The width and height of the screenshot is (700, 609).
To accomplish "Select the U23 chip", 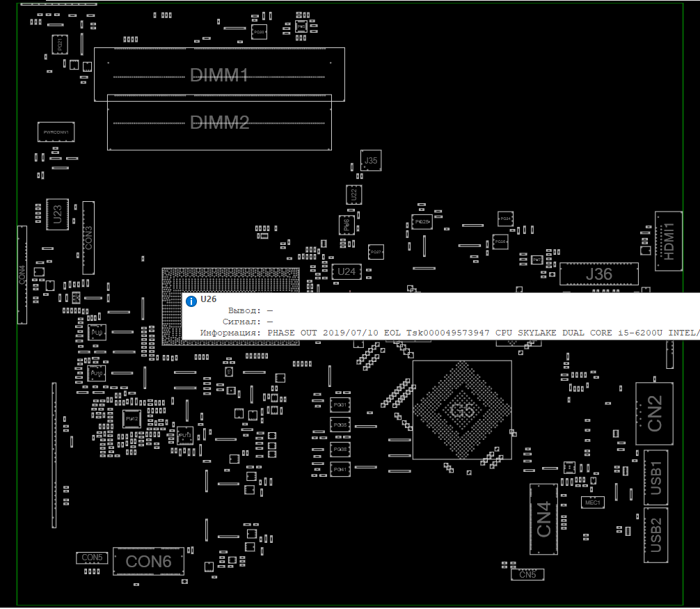I will click(58, 214).
